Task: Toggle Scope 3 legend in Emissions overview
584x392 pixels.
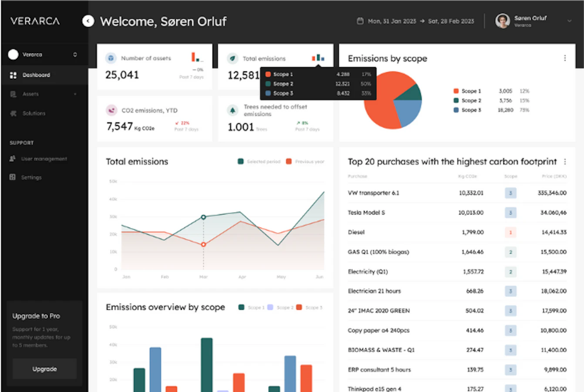Action: 309,308
